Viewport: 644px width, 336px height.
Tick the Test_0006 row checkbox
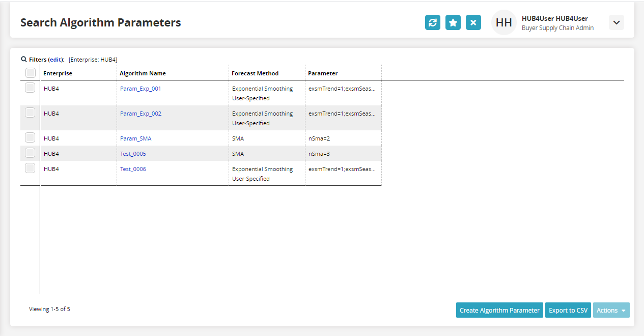coord(30,168)
